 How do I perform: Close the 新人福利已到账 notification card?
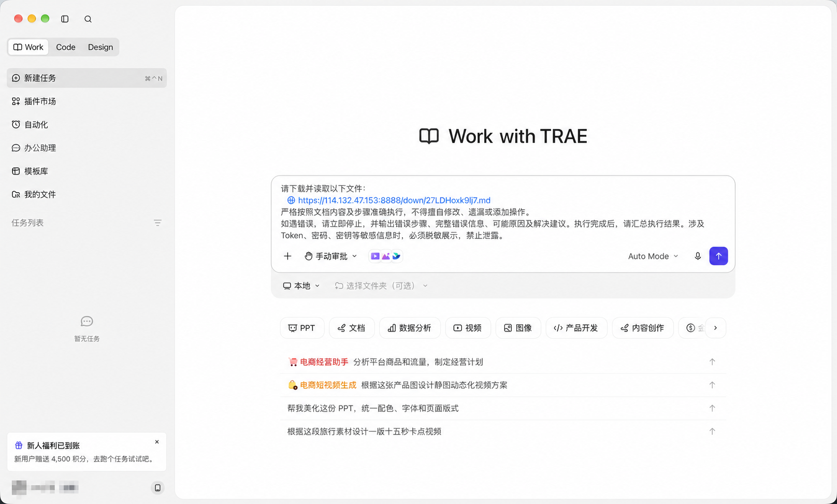coord(157,442)
